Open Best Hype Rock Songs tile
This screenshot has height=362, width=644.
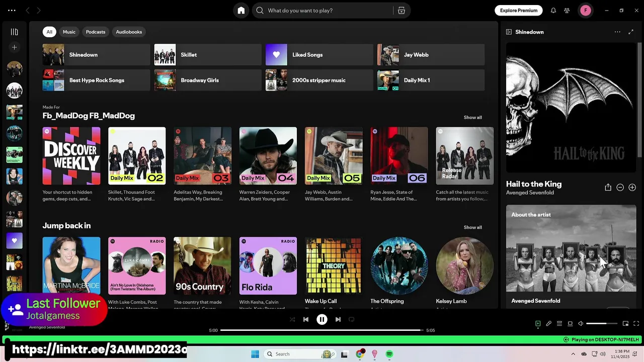pyautogui.click(x=96, y=80)
